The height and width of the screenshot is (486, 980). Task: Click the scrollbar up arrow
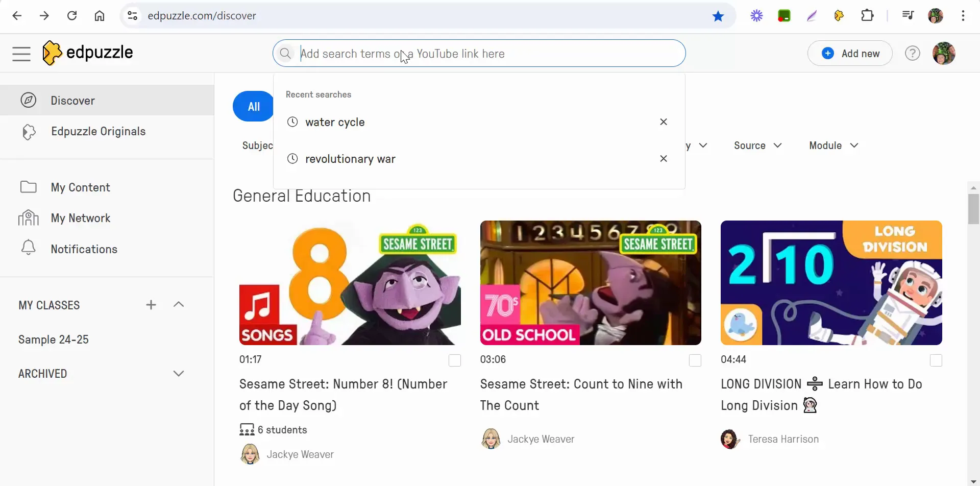click(973, 187)
